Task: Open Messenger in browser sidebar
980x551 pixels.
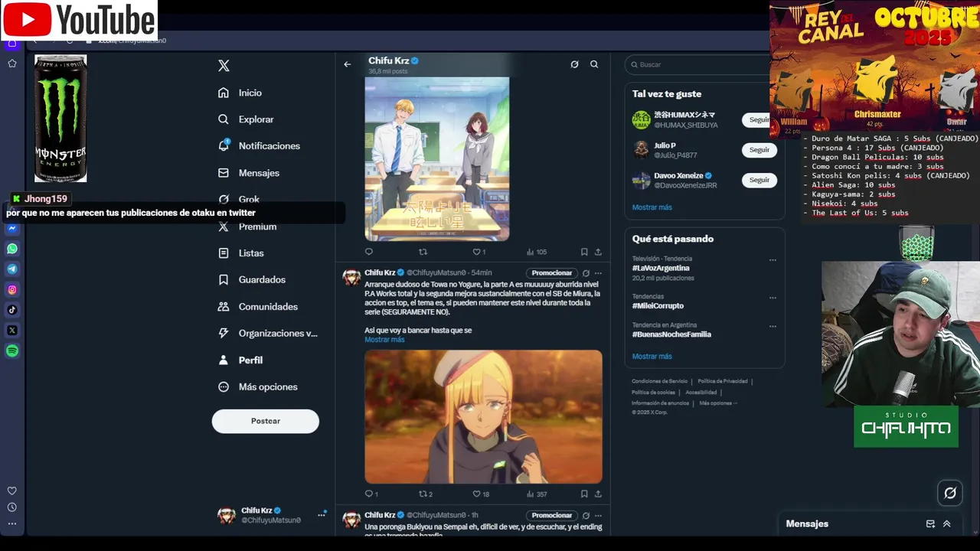Action: (12, 228)
